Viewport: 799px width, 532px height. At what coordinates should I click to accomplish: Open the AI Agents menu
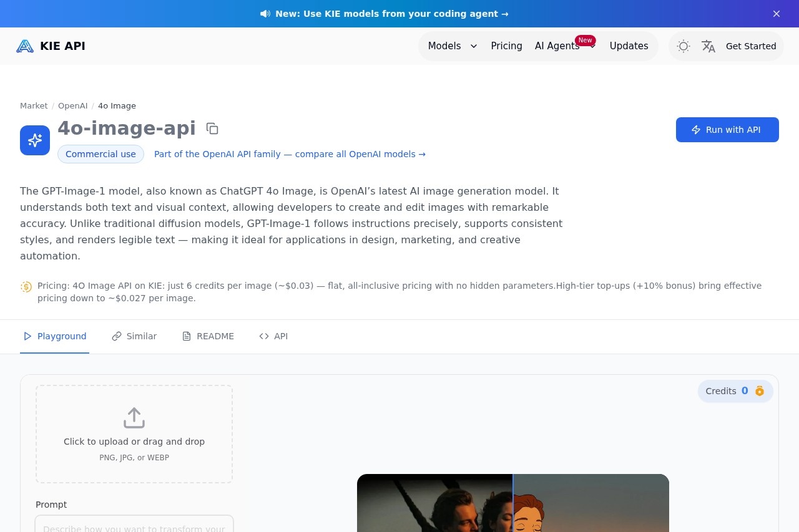(565, 46)
